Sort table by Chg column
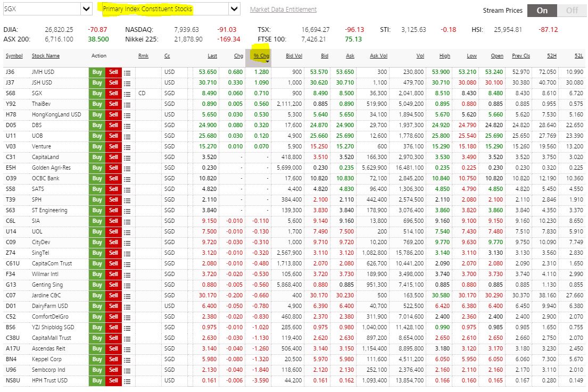588x392 pixels. (x=238, y=56)
